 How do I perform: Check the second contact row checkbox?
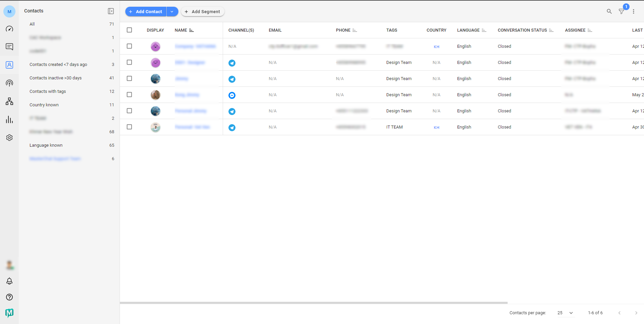(x=129, y=62)
